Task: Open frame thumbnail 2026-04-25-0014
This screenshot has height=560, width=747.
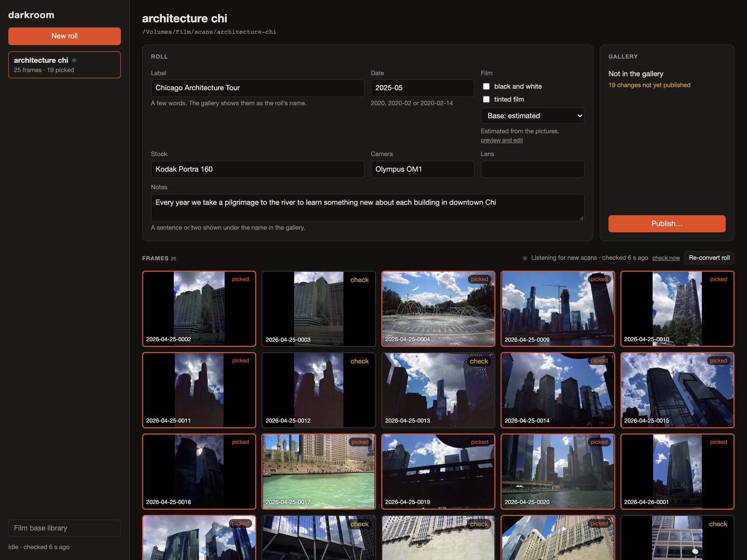Action: (558, 390)
